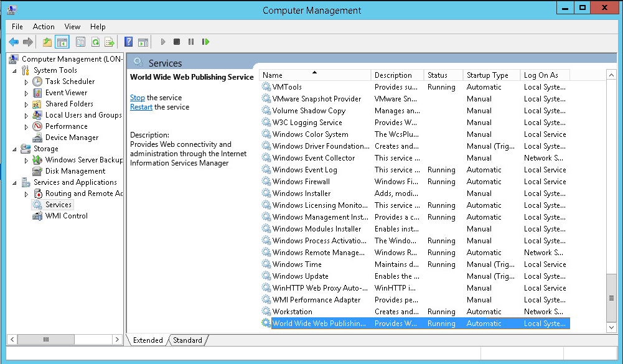Screen dimensions: 623x364
Task: Click the tree pane horizontal scrollbar thumb
Action: click(x=45, y=339)
